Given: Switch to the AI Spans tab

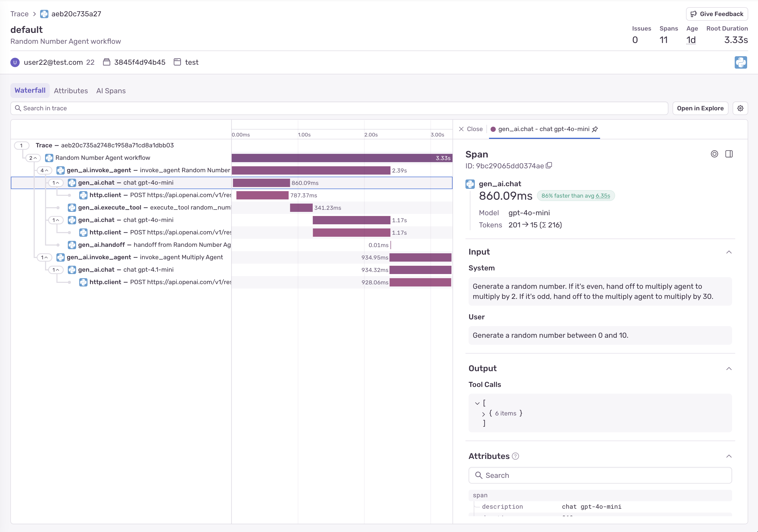Looking at the screenshot, I should [111, 91].
